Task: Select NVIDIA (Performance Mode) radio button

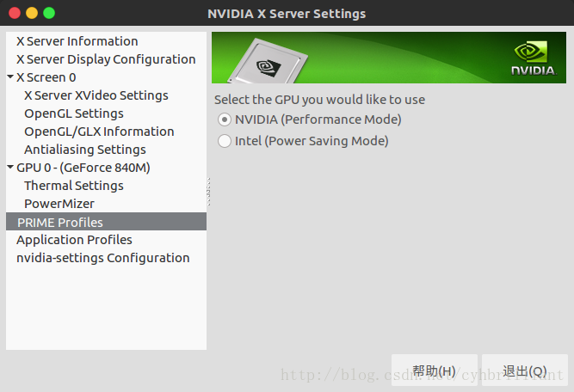Action: tap(225, 119)
